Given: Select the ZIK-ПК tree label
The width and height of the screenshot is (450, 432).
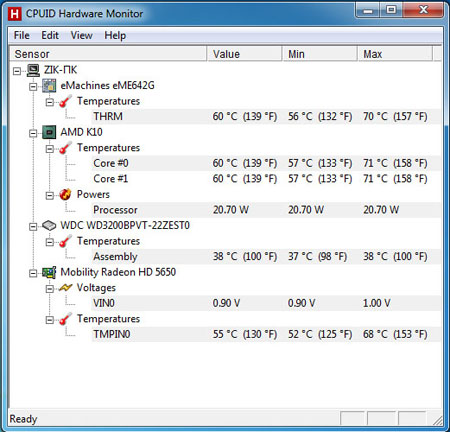Looking at the screenshot, I should tap(60, 70).
